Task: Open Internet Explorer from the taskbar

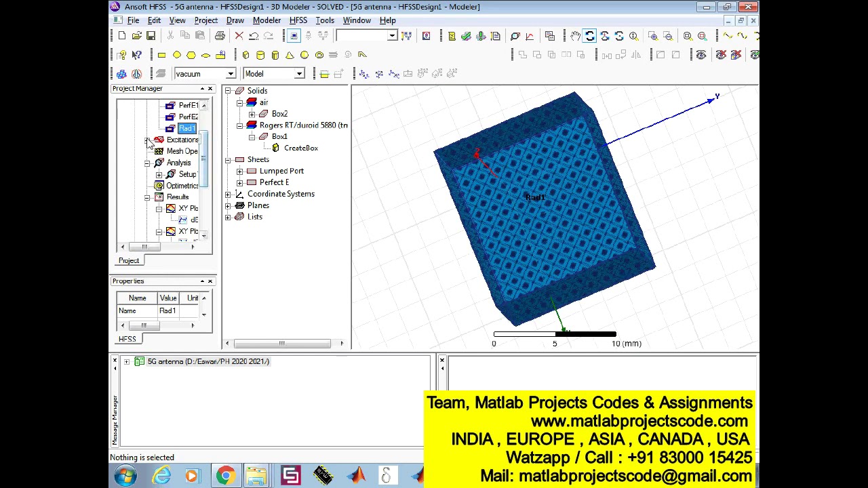Action: pos(162,476)
